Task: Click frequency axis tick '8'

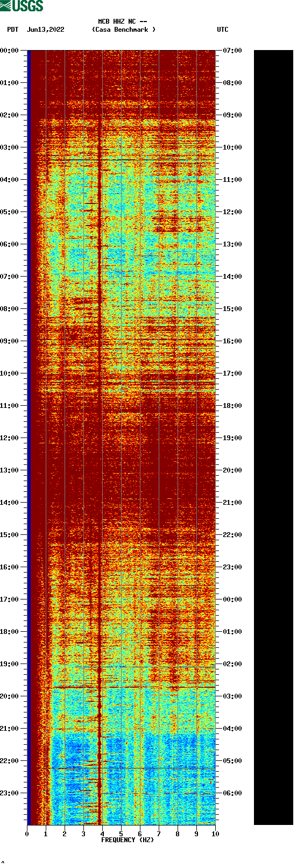Action: [178, 834]
